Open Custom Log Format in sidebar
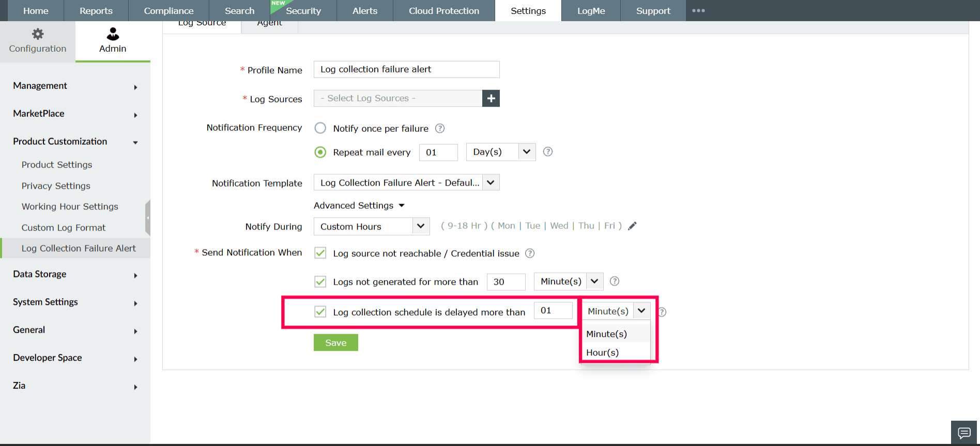This screenshot has height=446, width=980. point(64,227)
